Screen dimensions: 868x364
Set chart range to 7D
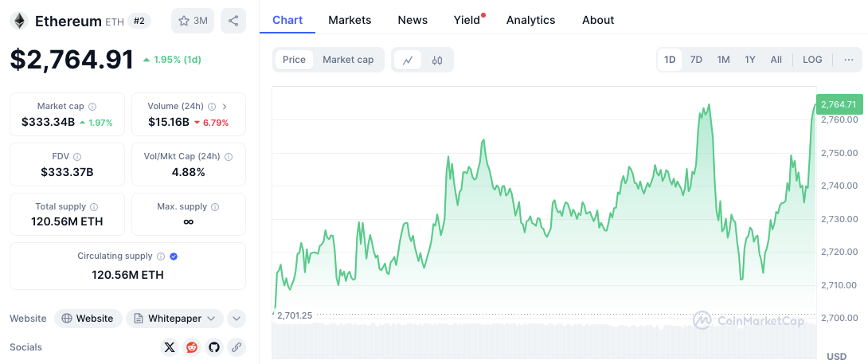click(x=696, y=60)
